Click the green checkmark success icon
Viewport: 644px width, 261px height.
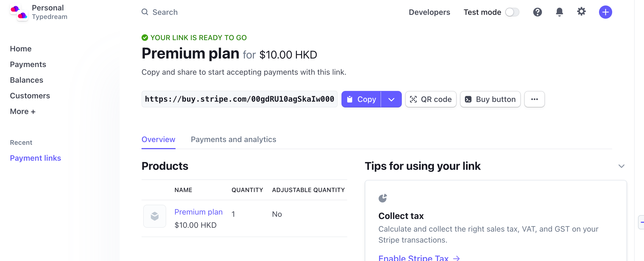[x=145, y=38]
